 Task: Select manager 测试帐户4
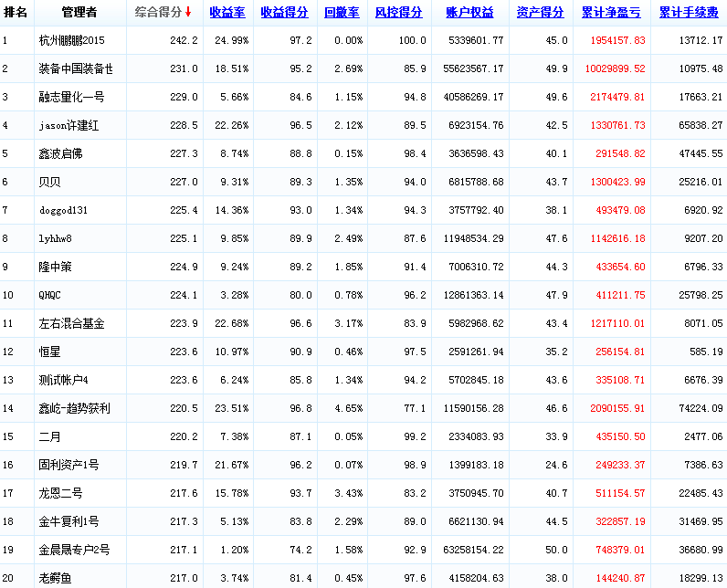[x=64, y=380]
